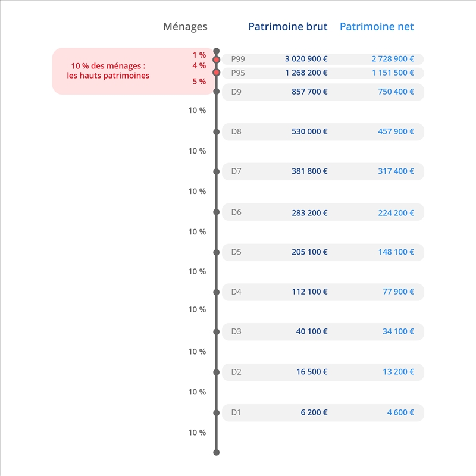Select the D2 net value 13 200 €
The width and height of the screenshot is (476, 476).
tap(398, 372)
